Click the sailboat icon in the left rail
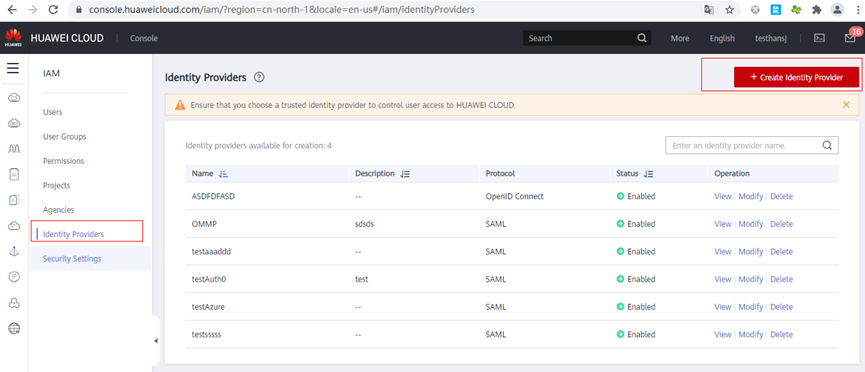The height and width of the screenshot is (372, 865). [x=14, y=251]
